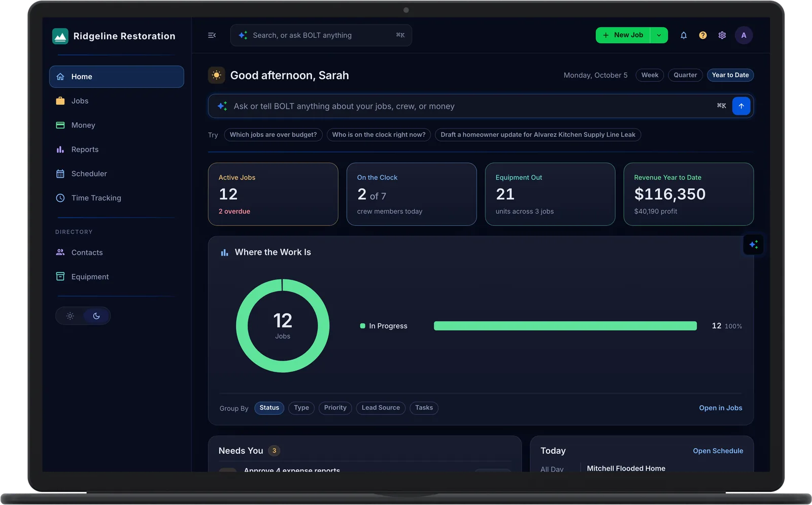Image resolution: width=812 pixels, height=505 pixels.
Task: Open notifications bell icon
Action: (x=684, y=35)
